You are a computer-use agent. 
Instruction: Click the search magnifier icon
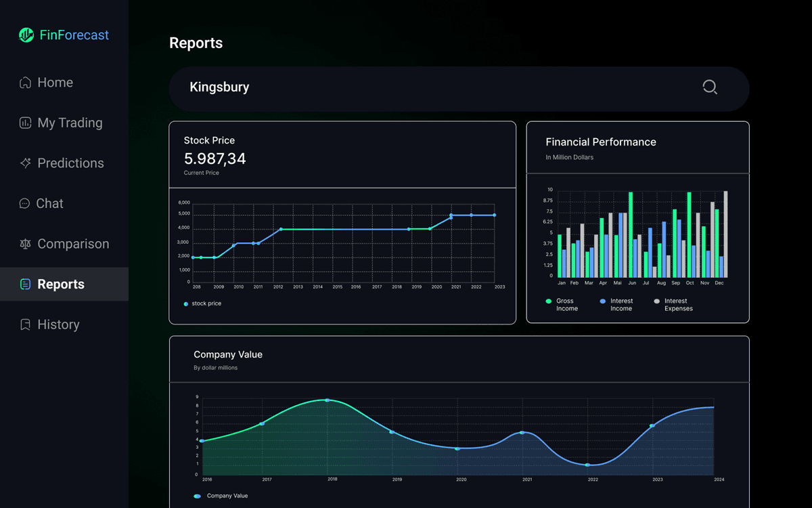pyautogui.click(x=709, y=87)
